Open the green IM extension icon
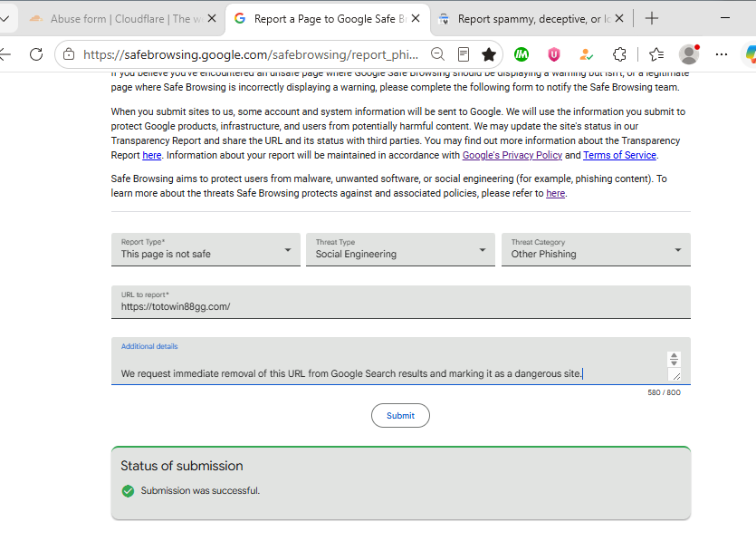Screen dimensions: 756x560 point(522,54)
